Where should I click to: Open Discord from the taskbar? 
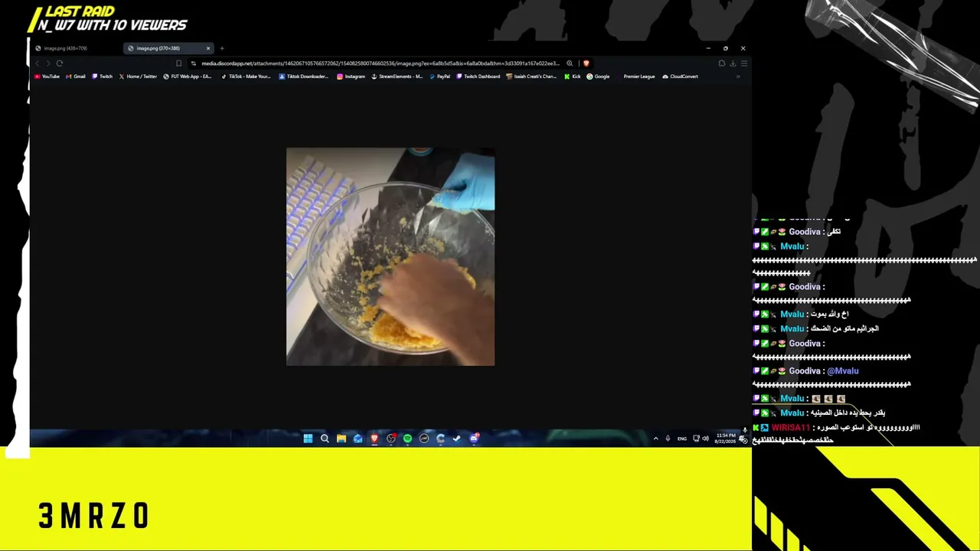point(474,439)
